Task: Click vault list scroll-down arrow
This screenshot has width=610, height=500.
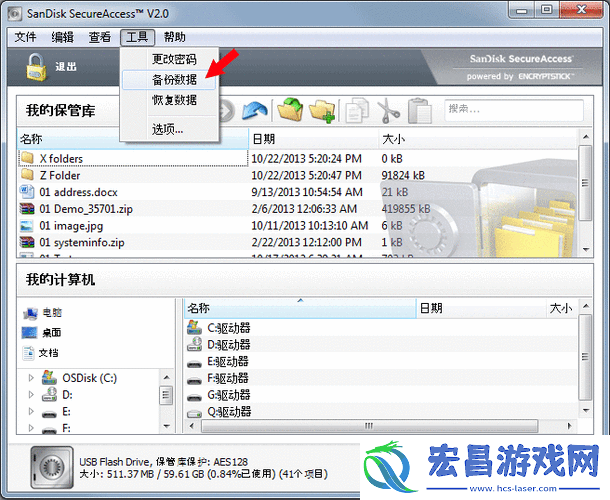Action: pos(586,249)
